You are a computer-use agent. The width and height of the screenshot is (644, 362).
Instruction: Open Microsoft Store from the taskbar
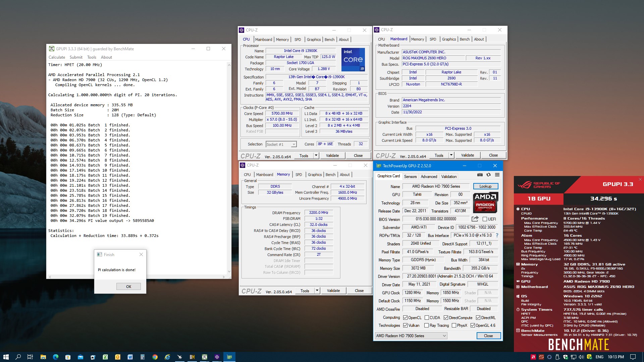[68, 357]
